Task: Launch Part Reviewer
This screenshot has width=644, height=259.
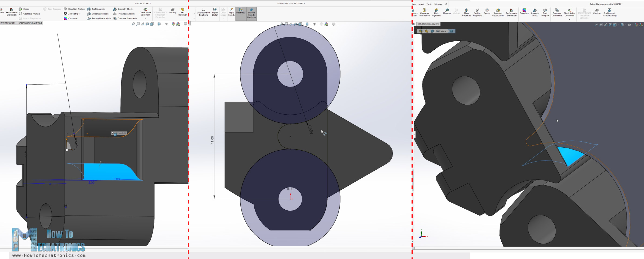Action: [x=183, y=12]
